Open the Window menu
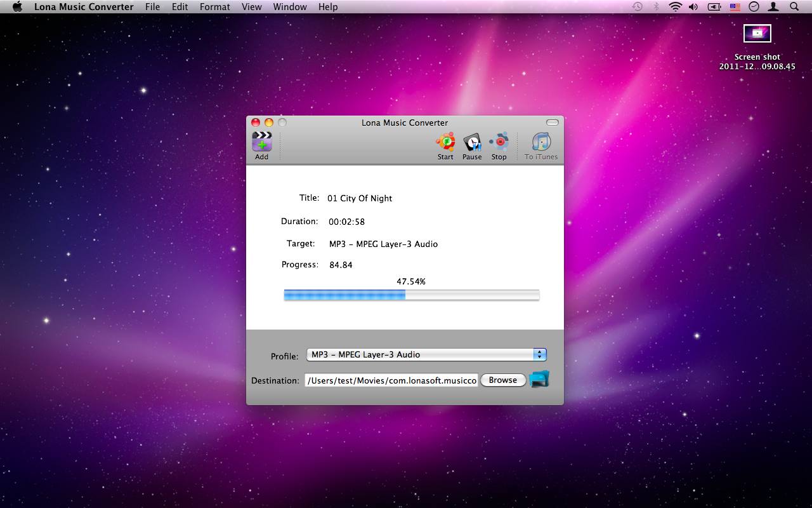812x508 pixels. [290, 7]
